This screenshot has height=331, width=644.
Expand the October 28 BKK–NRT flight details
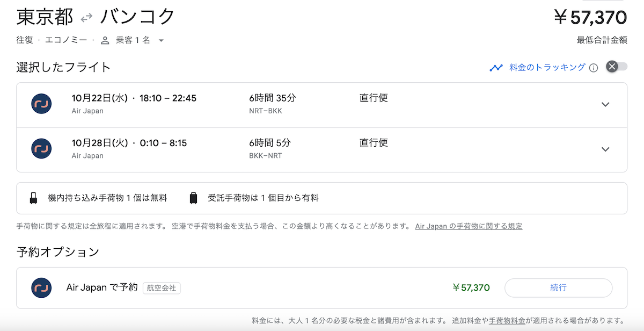pos(606,149)
